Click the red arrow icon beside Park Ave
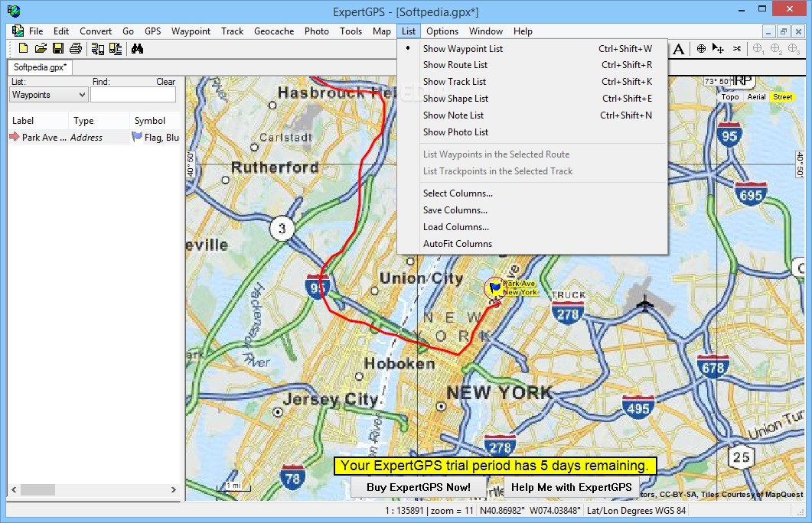 point(15,137)
